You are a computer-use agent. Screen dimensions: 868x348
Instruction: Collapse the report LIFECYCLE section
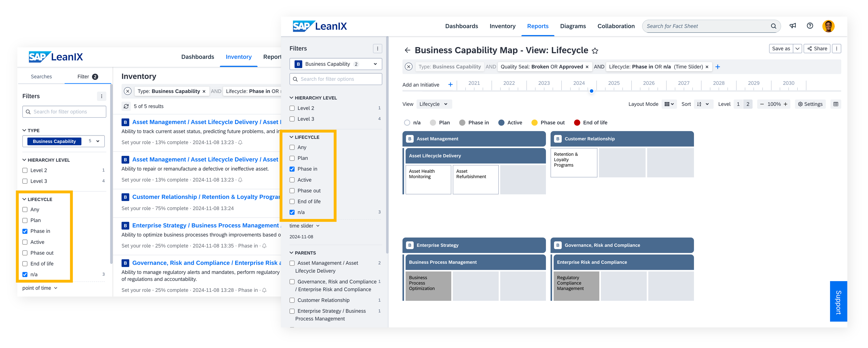292,137
